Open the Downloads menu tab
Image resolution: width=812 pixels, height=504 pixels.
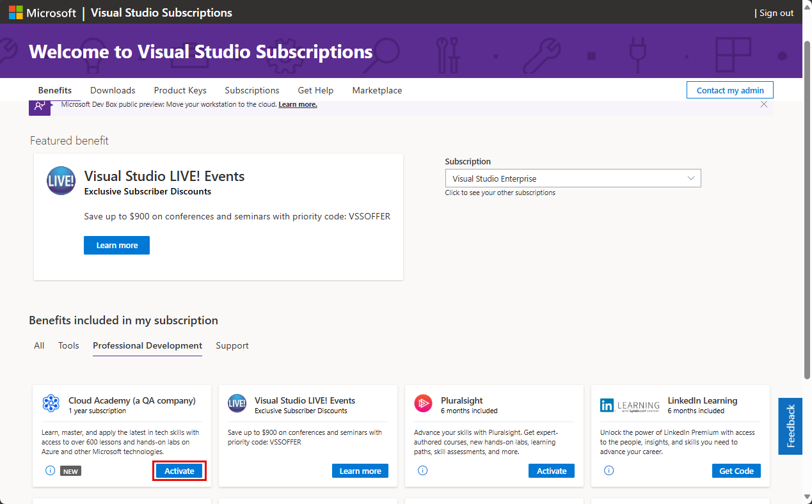pyautogui.click(x=113, y=90)
